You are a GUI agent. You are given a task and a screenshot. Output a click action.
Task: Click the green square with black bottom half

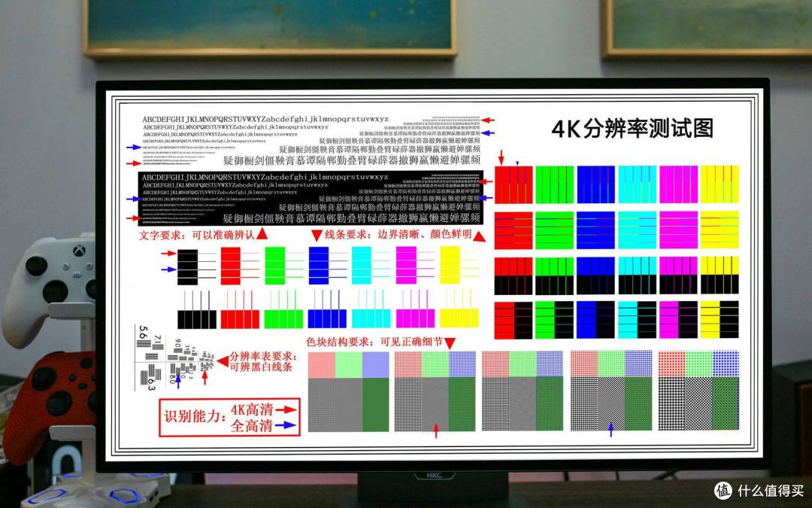click(554, 275)
